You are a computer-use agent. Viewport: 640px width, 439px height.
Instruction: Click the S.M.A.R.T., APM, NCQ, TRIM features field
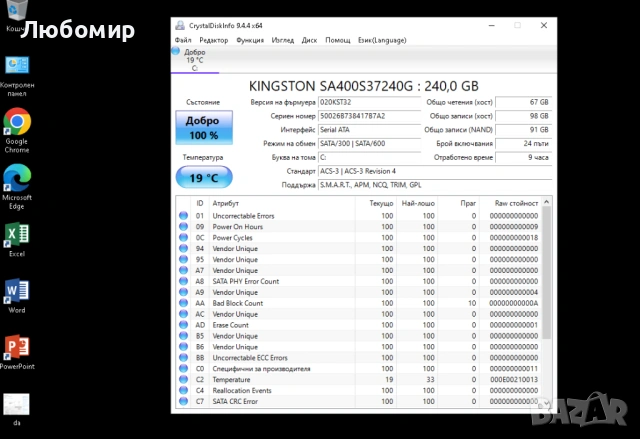coord(435,185)
